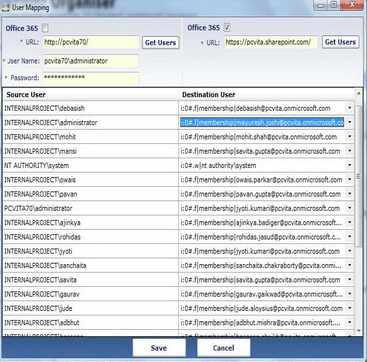The height and width of the screenshot is (362, 367).
Task: Click the User Mapping window title icon
Action: click(6, 7)
